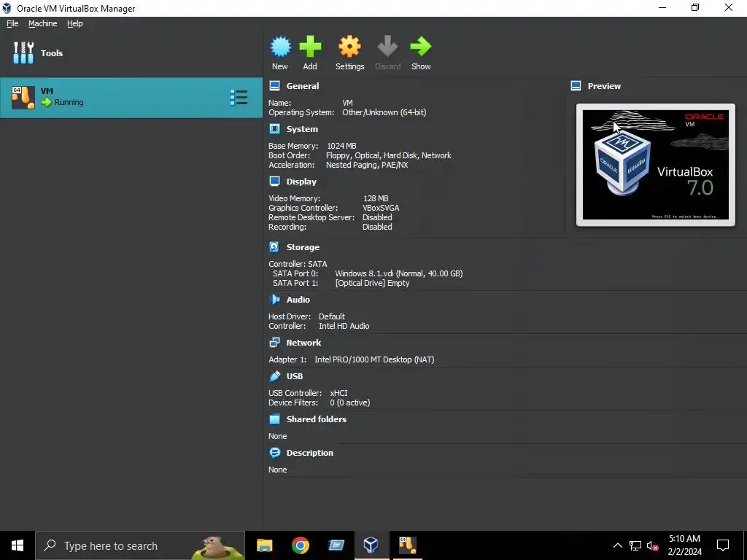Open the Storage settings heading link
Image resolution: width=747 pixels, height=560 pixels.
[303, 247]
